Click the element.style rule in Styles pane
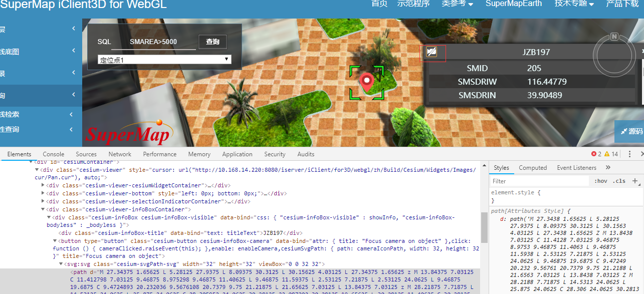Screen dimensions: 644x294 click(x=516, y=192)
